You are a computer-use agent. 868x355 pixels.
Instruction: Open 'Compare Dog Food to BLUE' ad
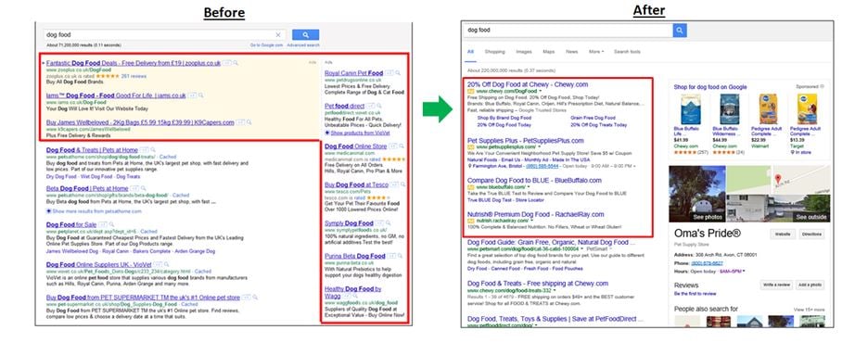(534, 181)
